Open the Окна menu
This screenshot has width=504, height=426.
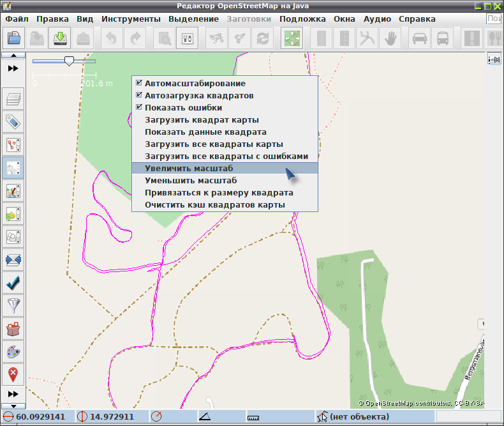tap(345, 19)
